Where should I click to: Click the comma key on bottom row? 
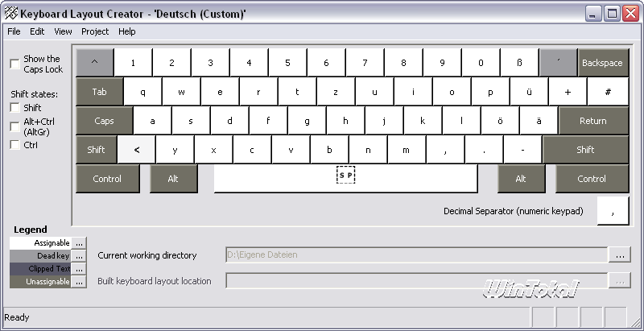[x=445, y=150]
